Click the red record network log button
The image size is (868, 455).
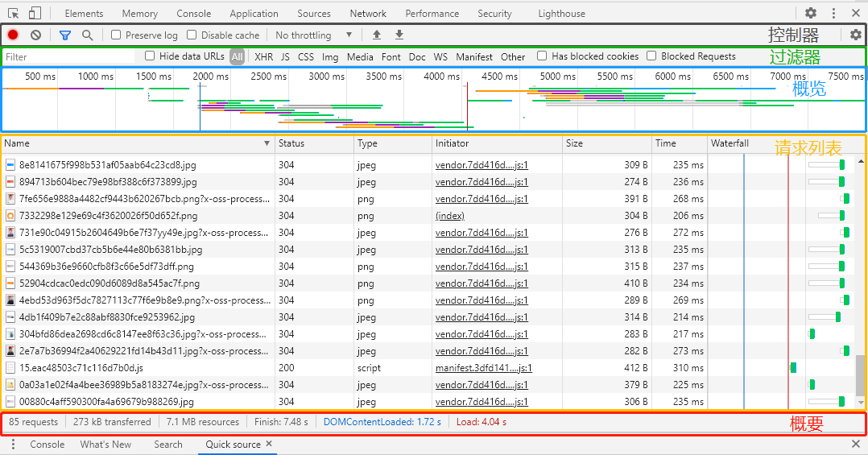pos(13,35)
